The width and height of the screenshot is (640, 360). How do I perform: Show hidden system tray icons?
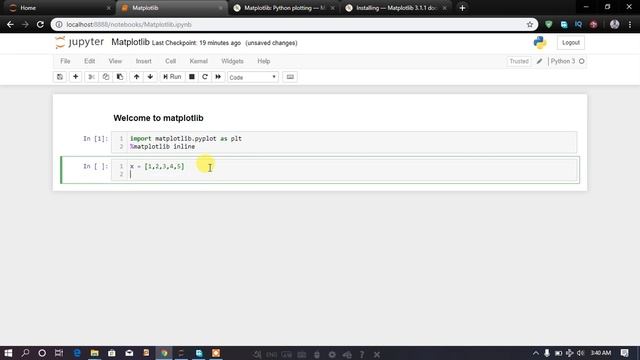(536, 353)
